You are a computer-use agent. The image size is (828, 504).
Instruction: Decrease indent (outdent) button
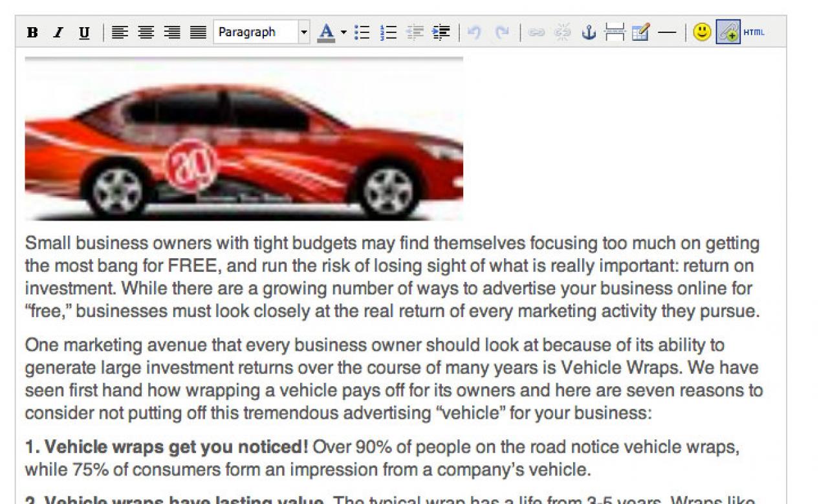coord(415,32)
